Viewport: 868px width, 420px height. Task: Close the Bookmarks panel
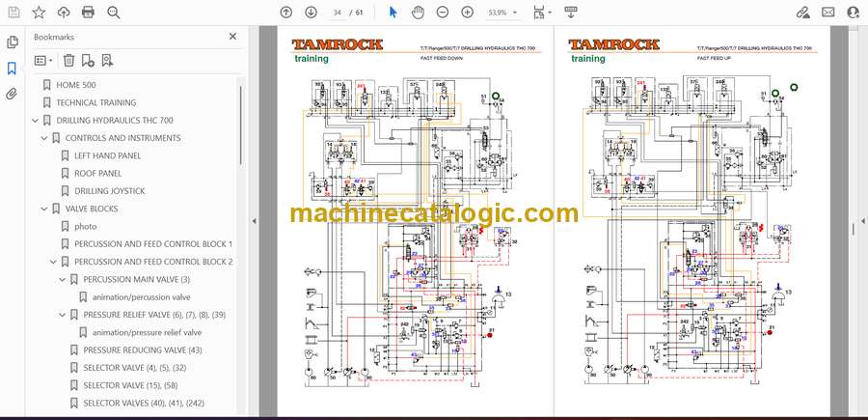click(x=232, y=37)
